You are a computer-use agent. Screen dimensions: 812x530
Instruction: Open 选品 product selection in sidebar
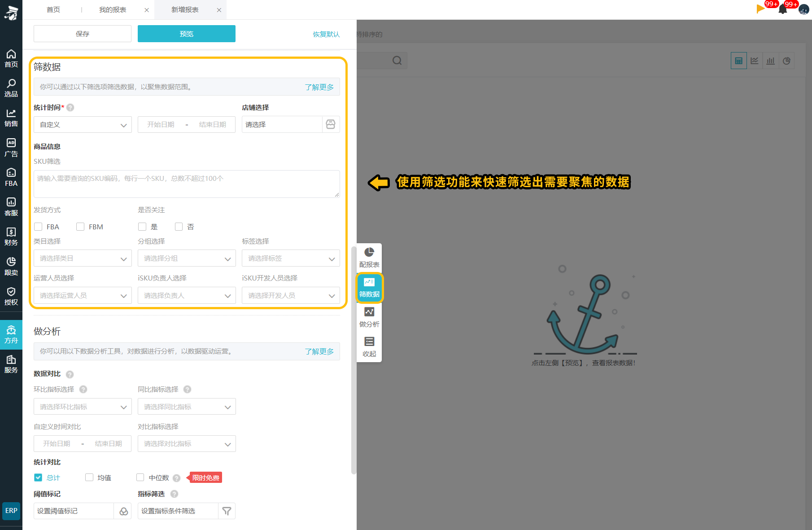click(11, 88)
